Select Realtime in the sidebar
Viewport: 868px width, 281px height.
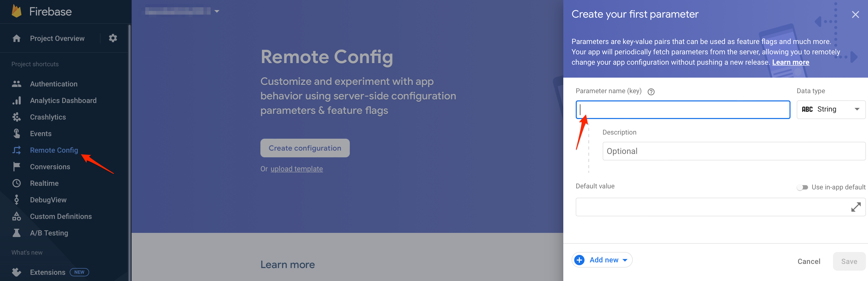[x=44, y=183]
